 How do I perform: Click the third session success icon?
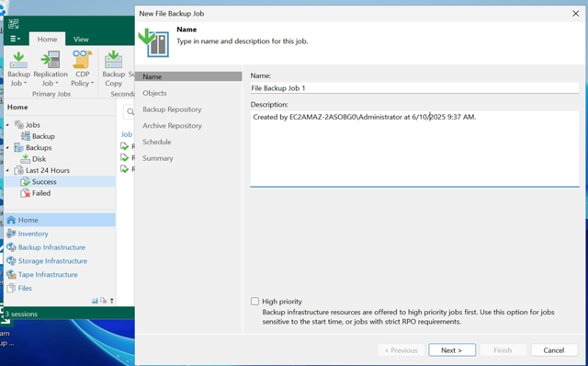125,169
